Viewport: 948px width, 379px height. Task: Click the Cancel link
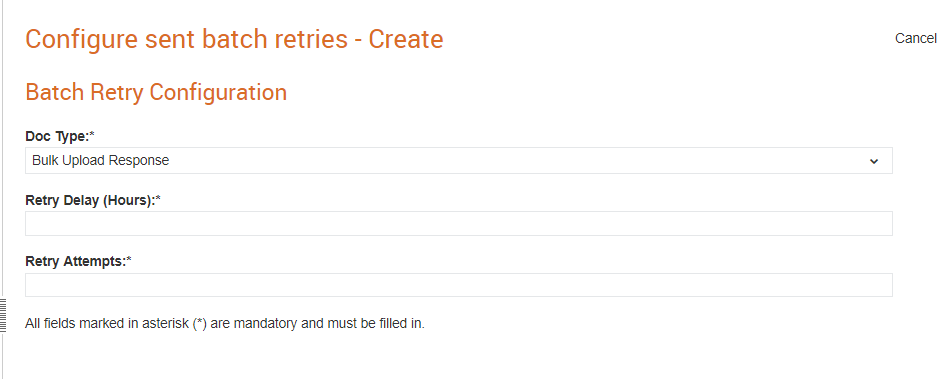coord(915,38)
